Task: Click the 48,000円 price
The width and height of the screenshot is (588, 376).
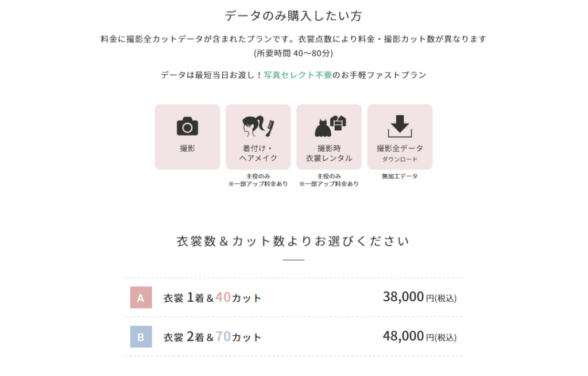Action: [420, 336]
